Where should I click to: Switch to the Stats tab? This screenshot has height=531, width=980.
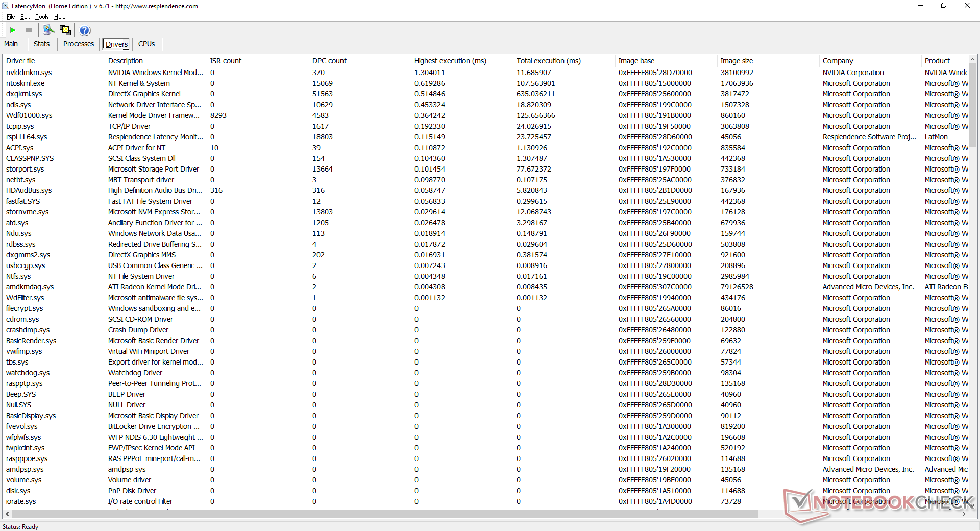41,44
